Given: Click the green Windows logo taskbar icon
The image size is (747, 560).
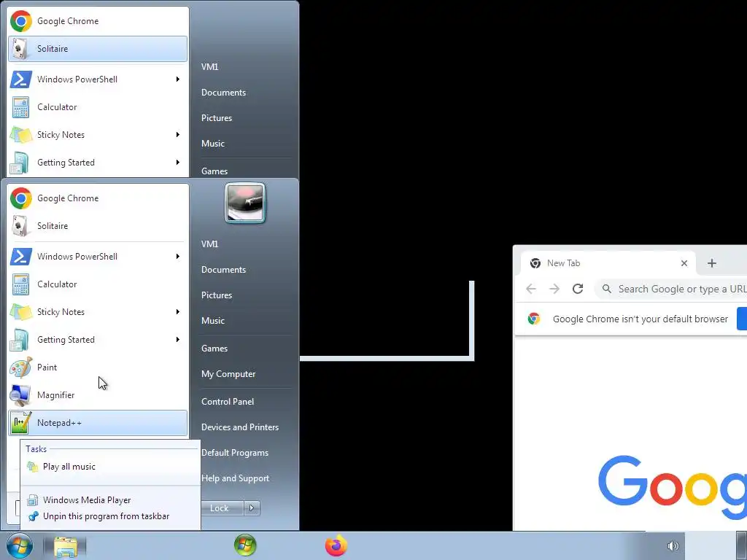Looking at the screenshot, I should click(245, 545).
